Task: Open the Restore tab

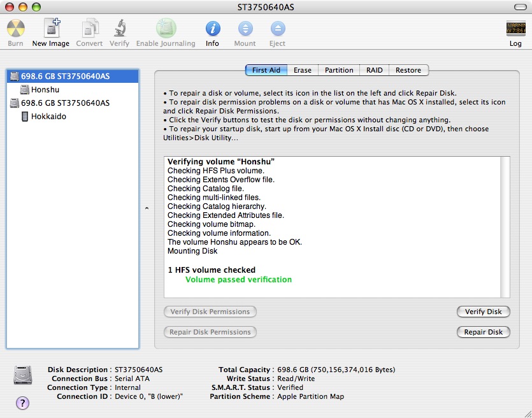Action: click(x=408, y=70)
